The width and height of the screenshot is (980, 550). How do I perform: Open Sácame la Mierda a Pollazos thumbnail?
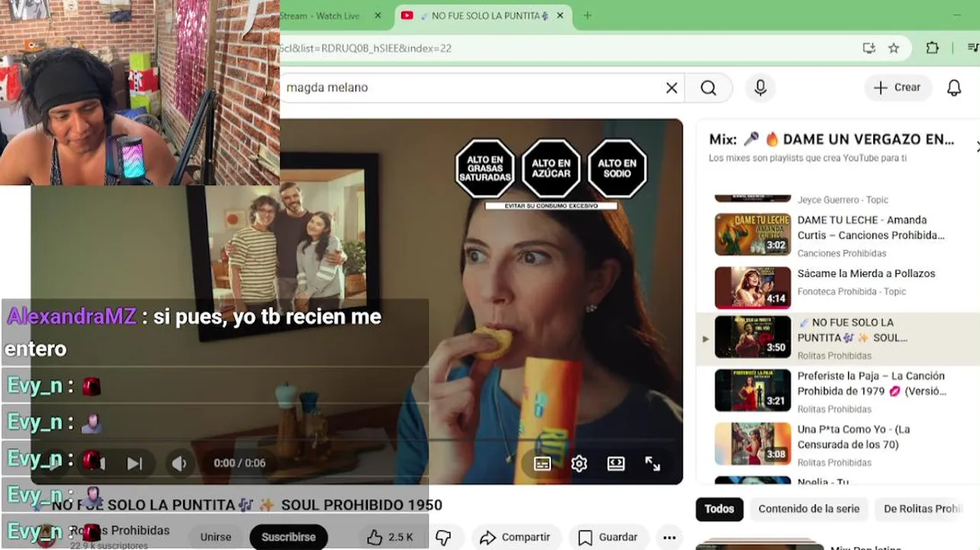[753, 287]
